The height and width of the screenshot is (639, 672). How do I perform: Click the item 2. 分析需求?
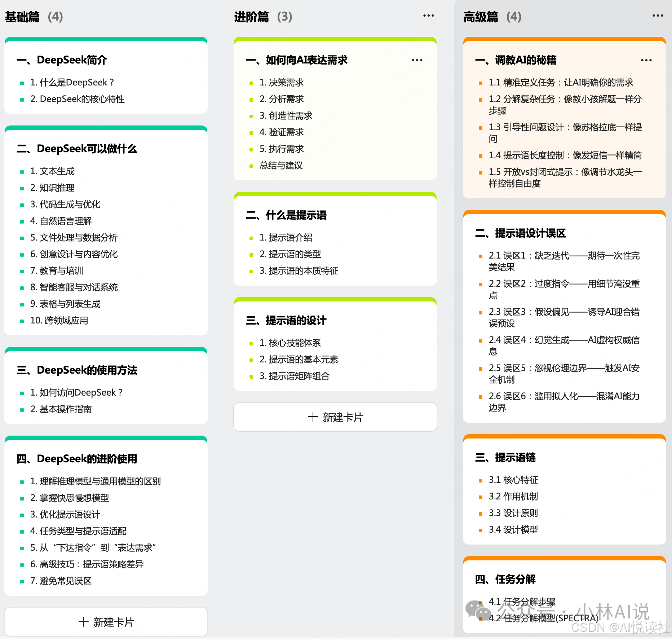click(282, 99)
